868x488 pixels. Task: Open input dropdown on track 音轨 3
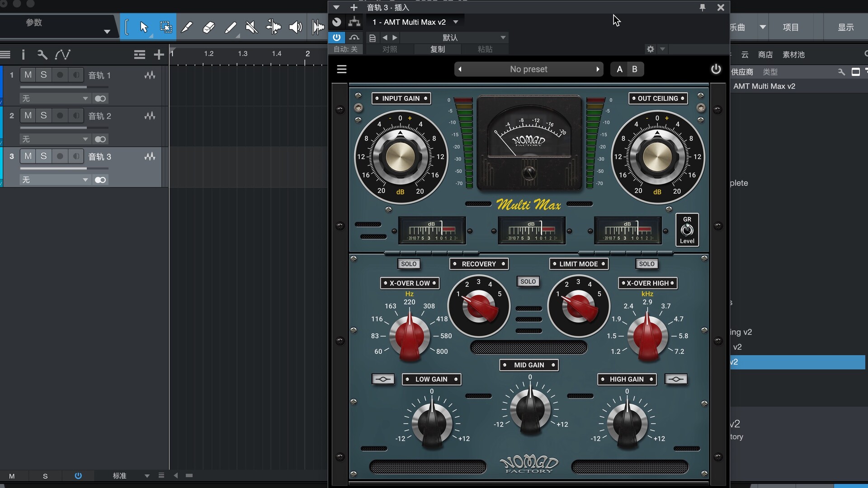(55, 180)
